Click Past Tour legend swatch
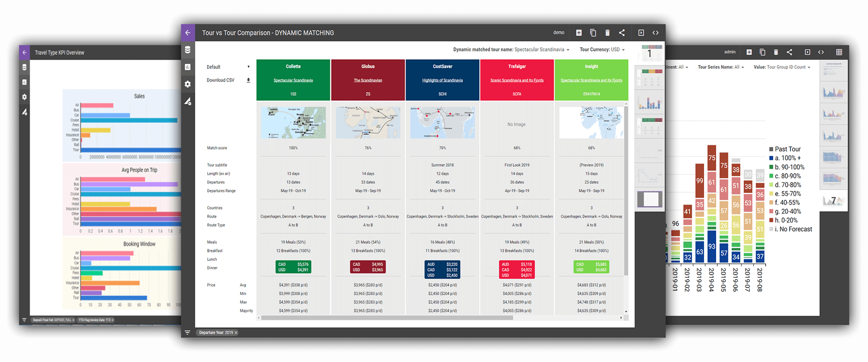This screenshot has width=868, height=362. tap(771, 149)
